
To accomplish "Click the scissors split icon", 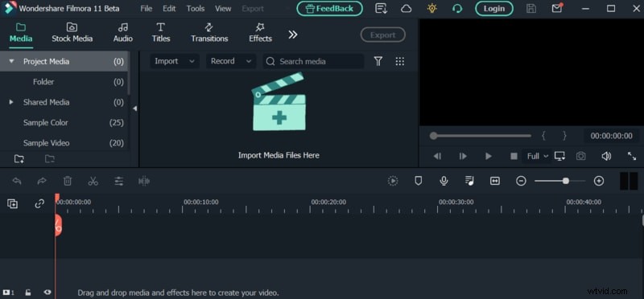I will [93, 181].
